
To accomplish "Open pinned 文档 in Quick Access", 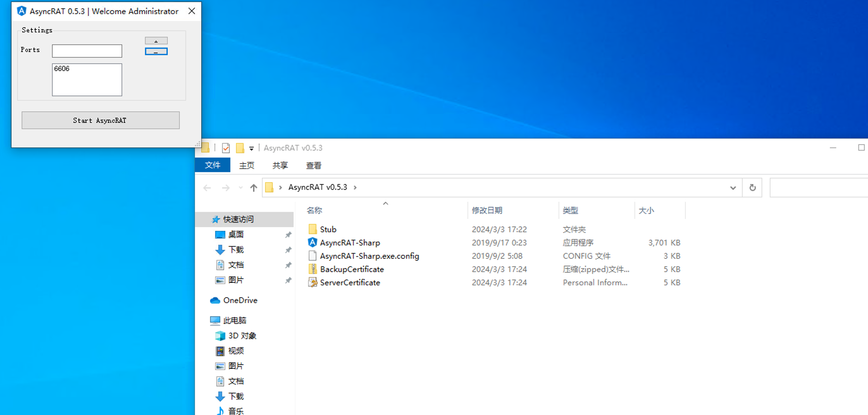I will coord(236,265).
